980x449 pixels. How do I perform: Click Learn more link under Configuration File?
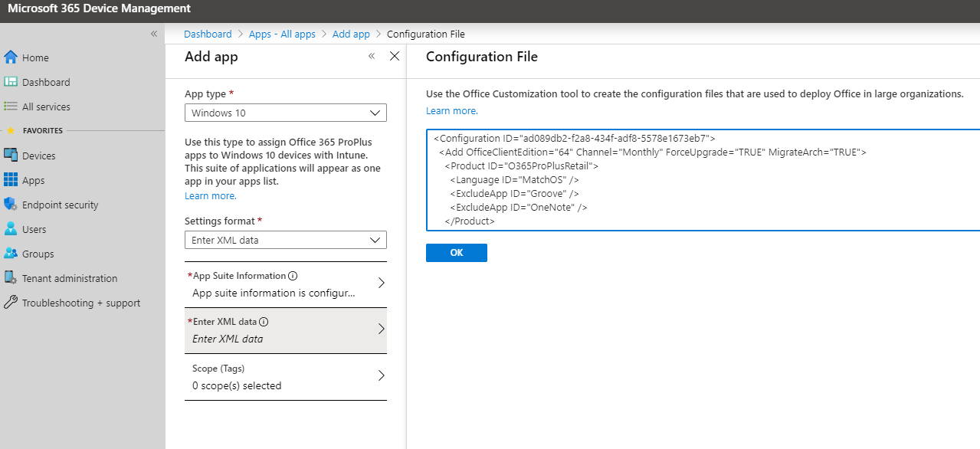pyautogui.click(x=452, y=111)
